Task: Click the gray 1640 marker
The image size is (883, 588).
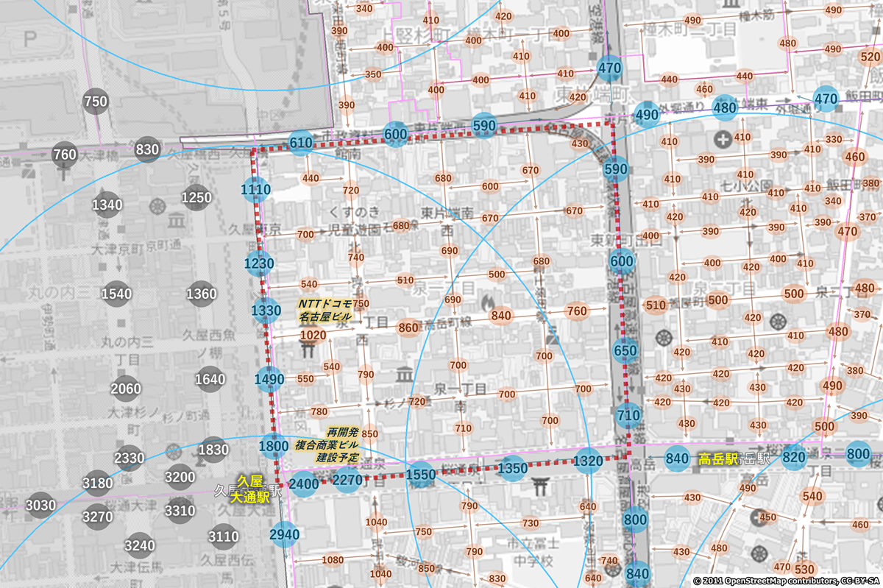Action: (210, 380)
